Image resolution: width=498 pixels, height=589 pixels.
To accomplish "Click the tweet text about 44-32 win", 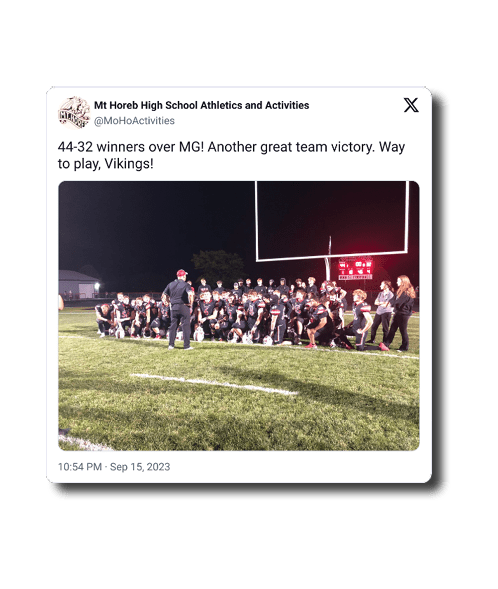I will point(231,155).
